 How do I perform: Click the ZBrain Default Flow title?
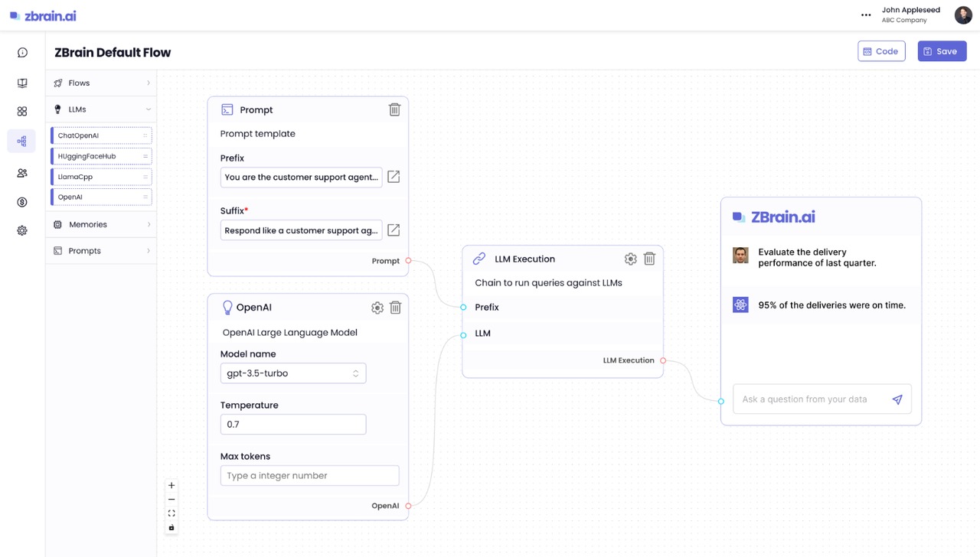tap(113, 53)
